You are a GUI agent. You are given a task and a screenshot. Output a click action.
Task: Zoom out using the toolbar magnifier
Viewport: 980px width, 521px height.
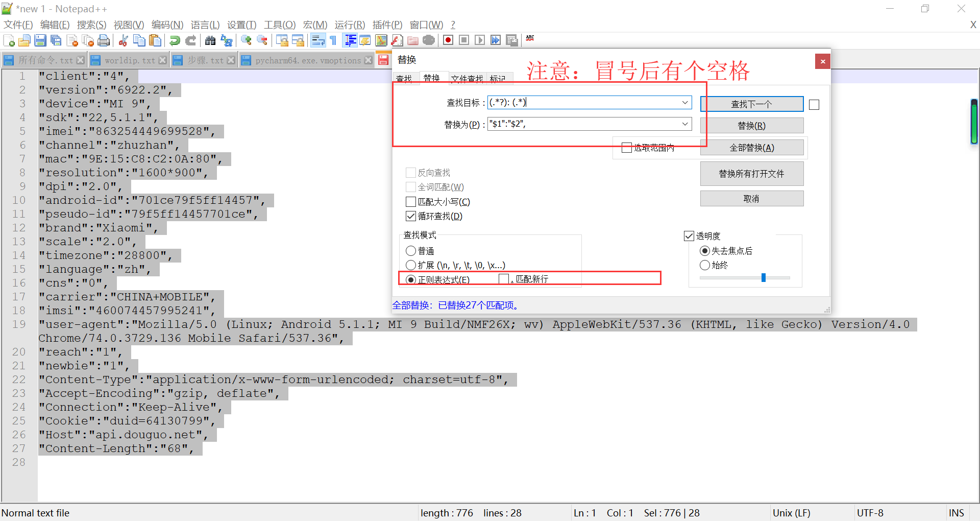point(262,40)
